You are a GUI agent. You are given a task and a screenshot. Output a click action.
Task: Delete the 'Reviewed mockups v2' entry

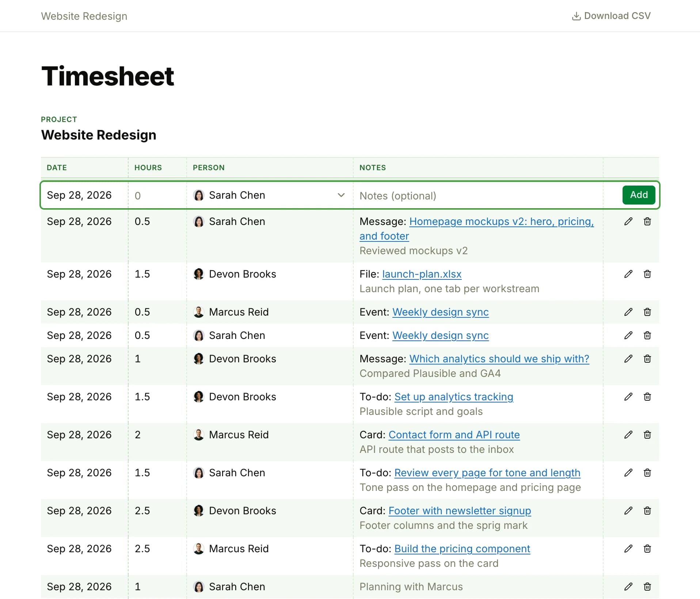[647, 221]
